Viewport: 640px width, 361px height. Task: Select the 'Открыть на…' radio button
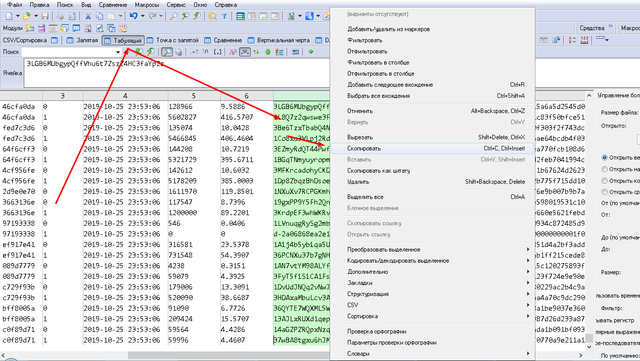[604, 169]
